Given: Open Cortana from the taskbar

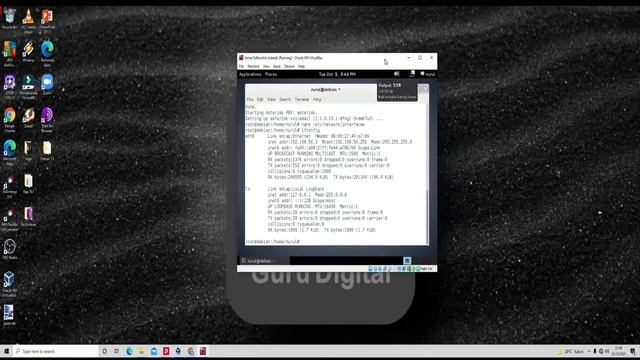Looking at the screenshot, I should (x=104, y=351).
